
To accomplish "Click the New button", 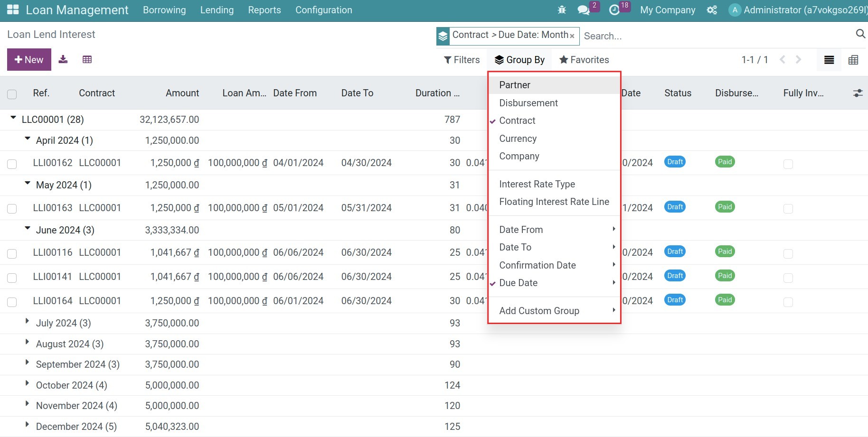I will tap(29, 60).
